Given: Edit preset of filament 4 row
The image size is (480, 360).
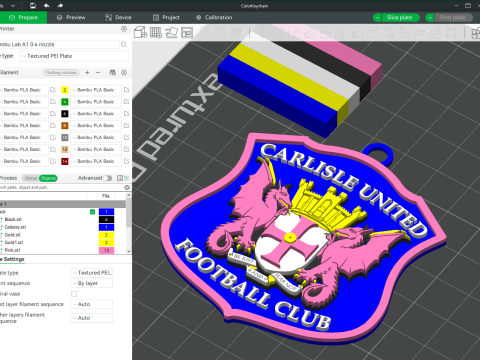Looking at the screenshot, I should tap(126, 102).
